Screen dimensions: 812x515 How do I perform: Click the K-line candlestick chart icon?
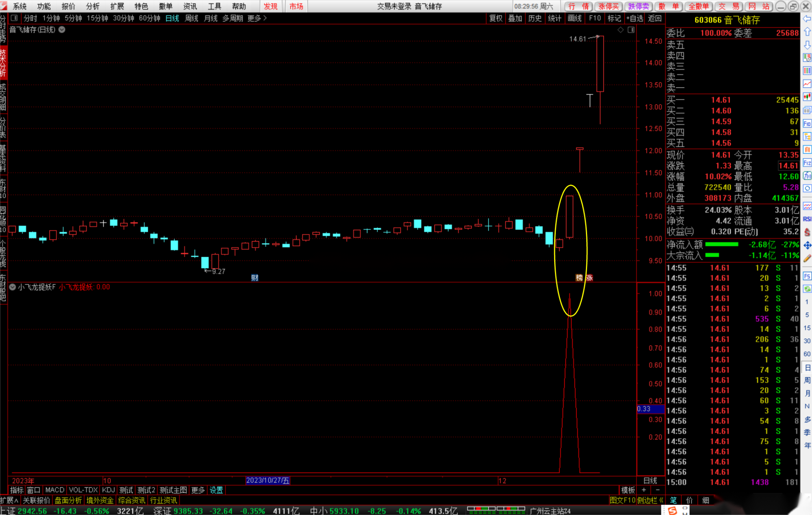(807, 97)
